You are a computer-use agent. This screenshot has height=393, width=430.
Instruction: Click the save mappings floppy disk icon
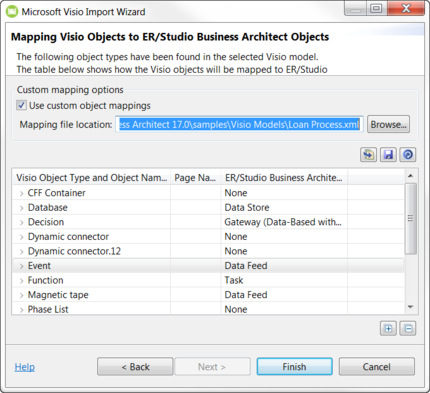click(x=388, y=155)
